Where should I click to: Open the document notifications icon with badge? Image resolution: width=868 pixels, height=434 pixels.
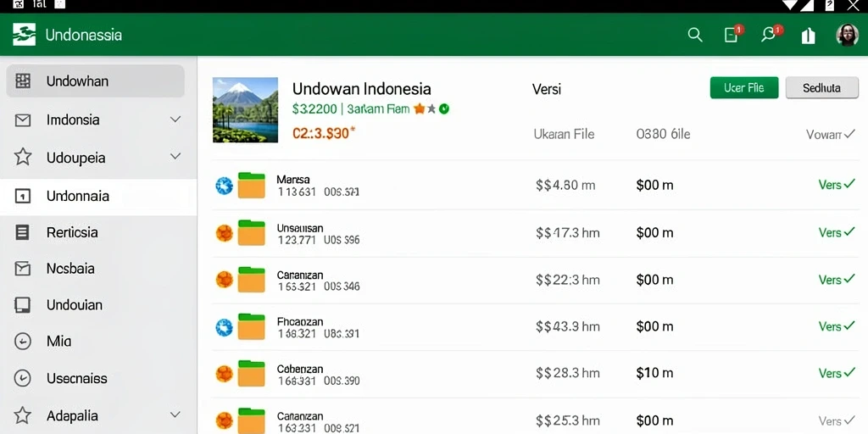point(732,35)
